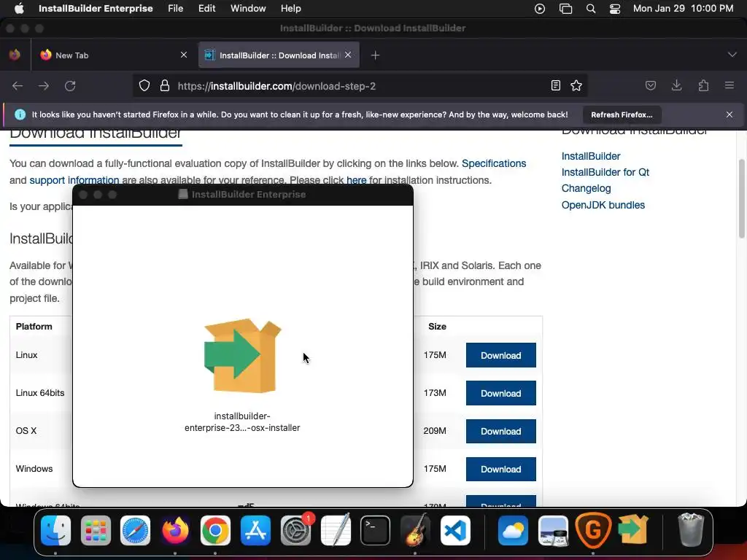Click the screen mirroring menu bar icon
747x560 pixels.
[565, 8]
